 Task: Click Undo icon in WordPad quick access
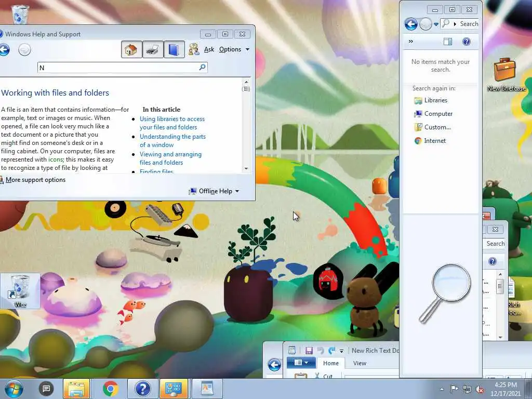click(x=320, y=351)
